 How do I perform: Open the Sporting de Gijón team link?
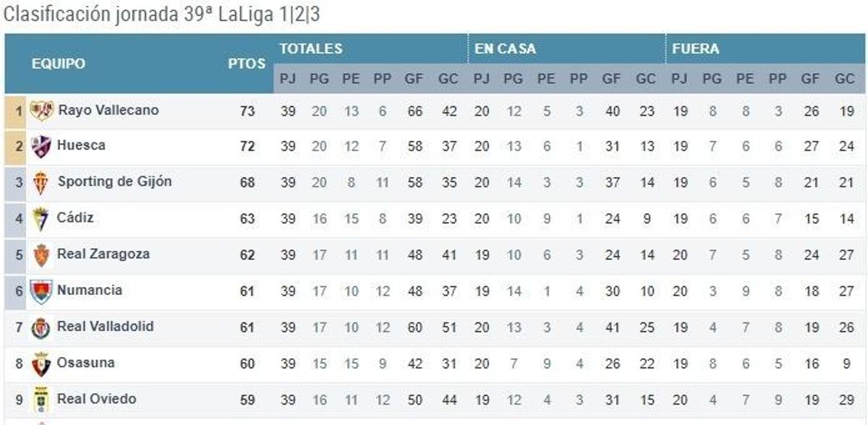coord(114,181)
